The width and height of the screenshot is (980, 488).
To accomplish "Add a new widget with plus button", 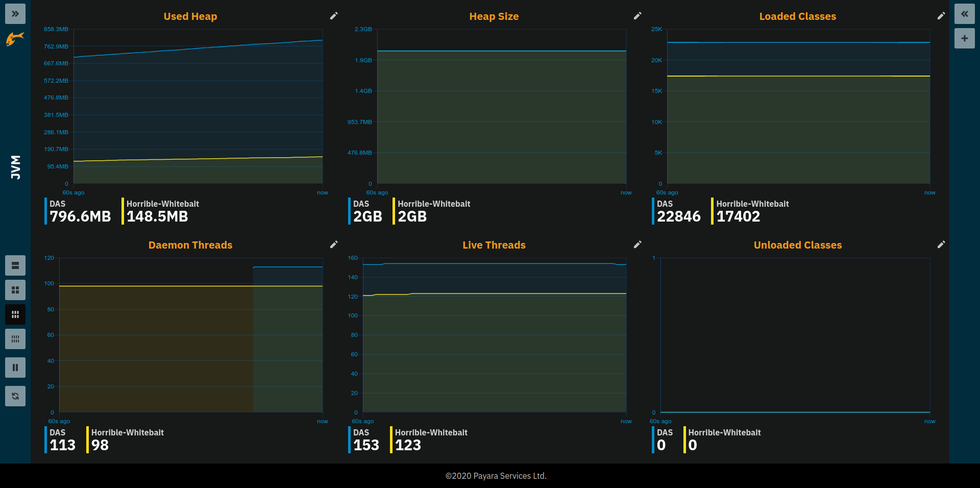I will click(x=964, y=38).
